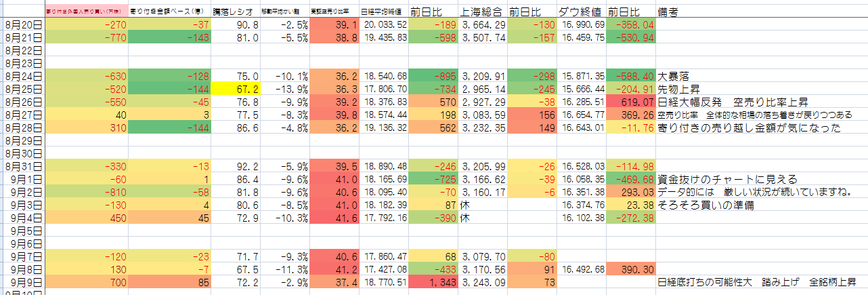
Task: Select the 資金抜けのチャートに見える note
Action: 726,179
